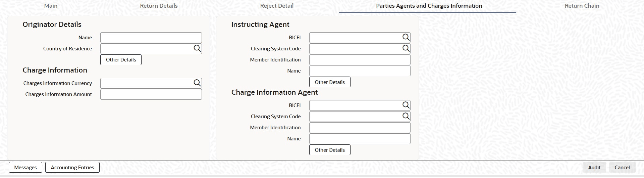Image resolution: width=644 pixels, height=178 pixels.
Task: Select Instructing Agent Member Identification field
Action: tap(360, 60)
